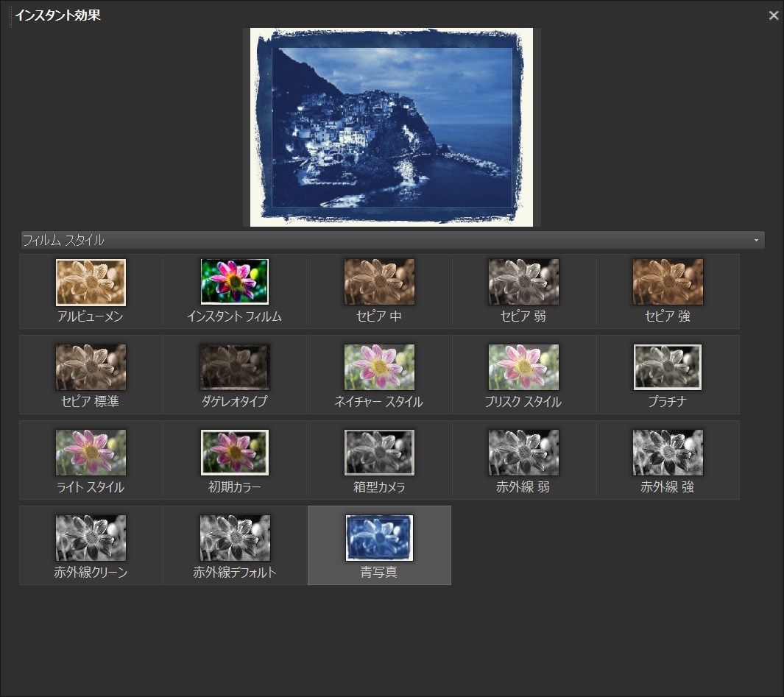This screenshot has height=697, width=784.
Task: Apply the 赤外線 強 effect
Action: 668,460
